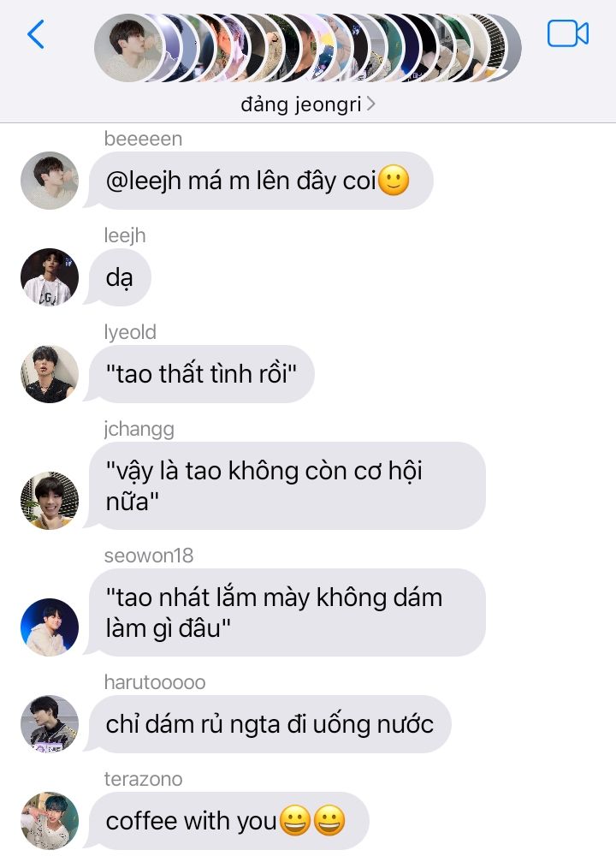
Task: Tap the group name đảng jeongri
Action: [x=301, y=104]
